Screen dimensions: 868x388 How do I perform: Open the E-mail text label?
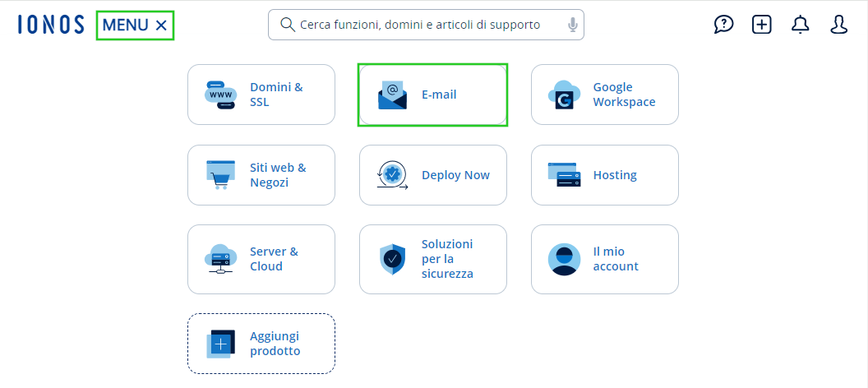coord(439,95)
